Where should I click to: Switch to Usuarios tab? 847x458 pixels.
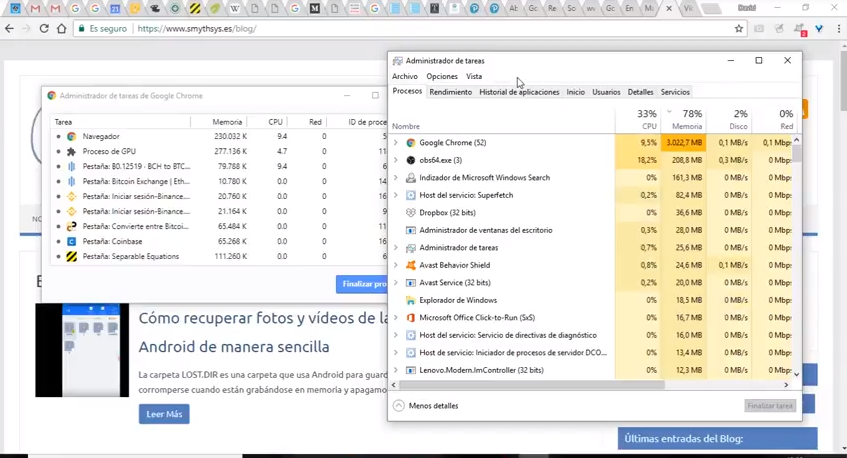[606, 92]
